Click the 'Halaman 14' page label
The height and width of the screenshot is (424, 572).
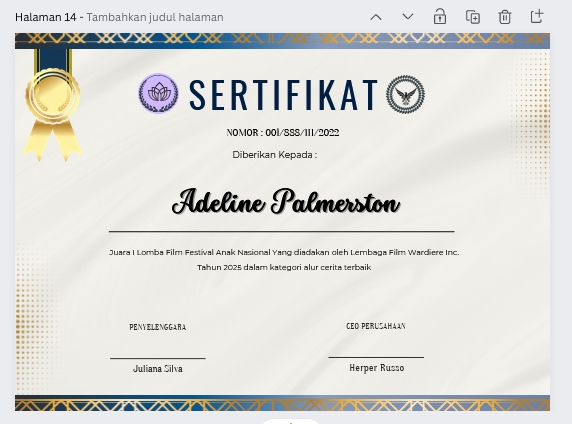pos(46,17)
